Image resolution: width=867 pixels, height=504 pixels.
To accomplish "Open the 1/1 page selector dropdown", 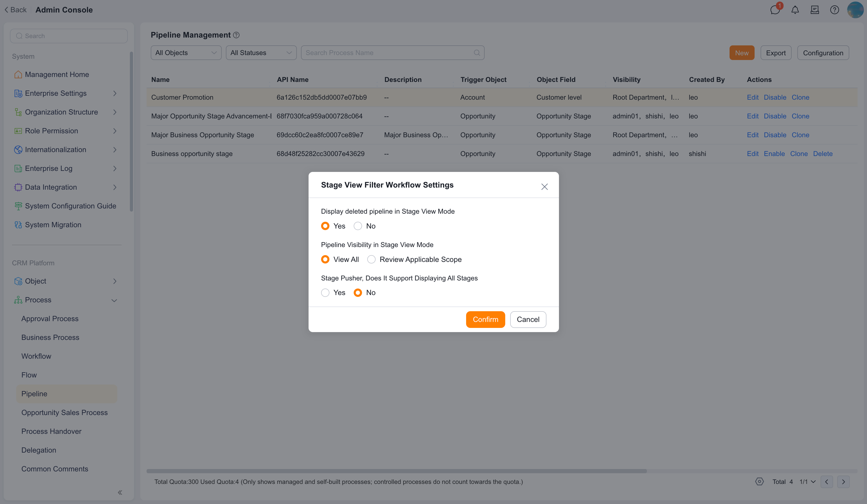I will [x=808, y=482].
